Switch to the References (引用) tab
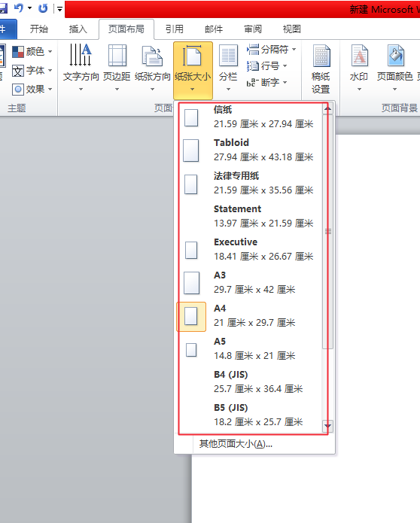Image resolution: width=420 pixels, height=523 pixels. pyautogui.click(x=175, y=29)
